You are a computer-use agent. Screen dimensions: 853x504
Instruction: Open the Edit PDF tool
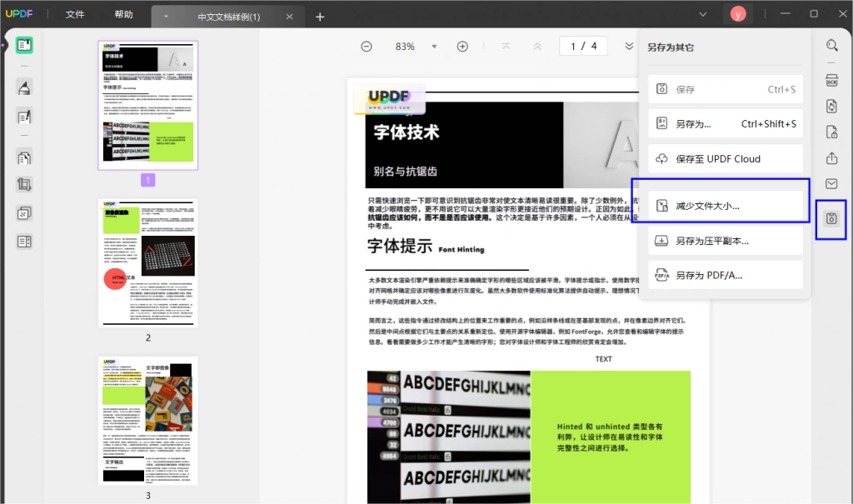point(24,117)
